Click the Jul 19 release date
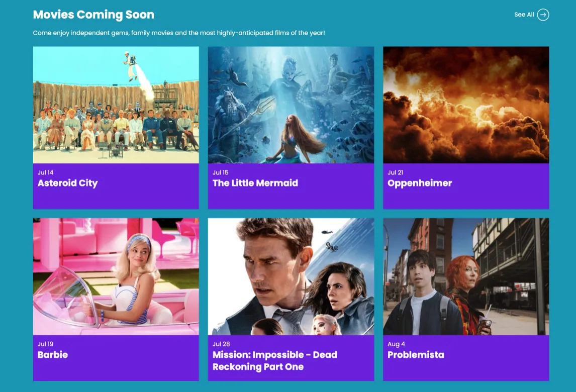 tap(46, 344)
